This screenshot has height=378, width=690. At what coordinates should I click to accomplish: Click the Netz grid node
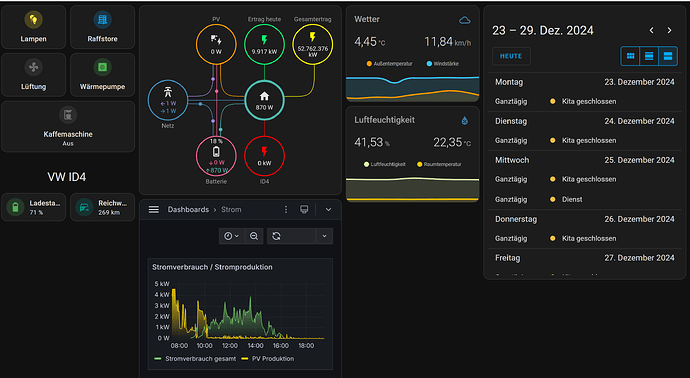tap(168, 100)
